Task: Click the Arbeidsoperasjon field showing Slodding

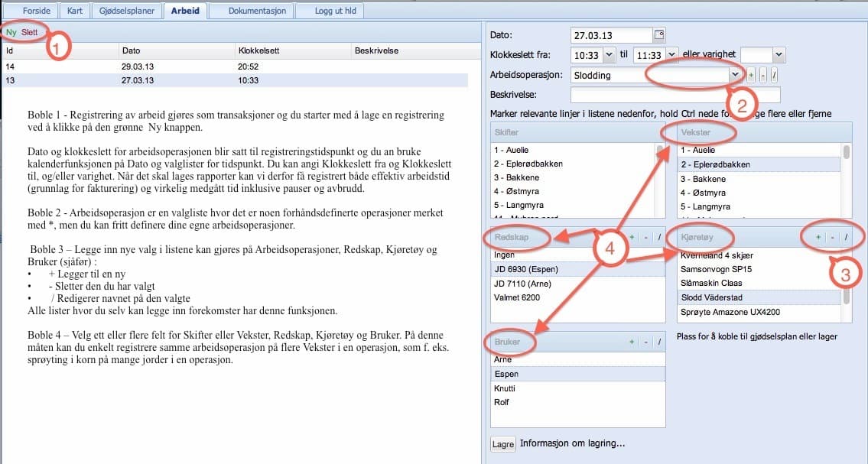Action: (x=650, y=75)
